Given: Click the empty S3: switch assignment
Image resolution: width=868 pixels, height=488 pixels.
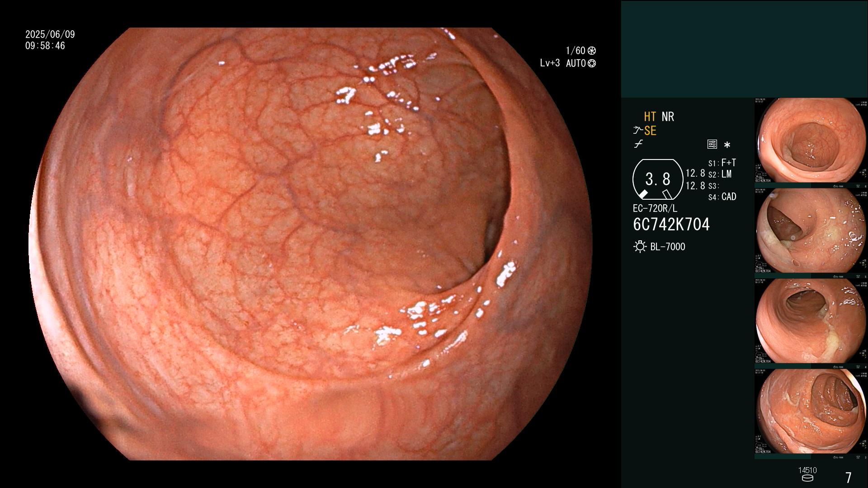Looking at the screenshot, I should pos(713,186).
